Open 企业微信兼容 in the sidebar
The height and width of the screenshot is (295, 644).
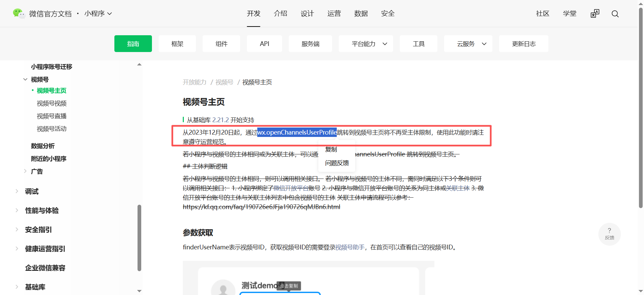point(45,268)
